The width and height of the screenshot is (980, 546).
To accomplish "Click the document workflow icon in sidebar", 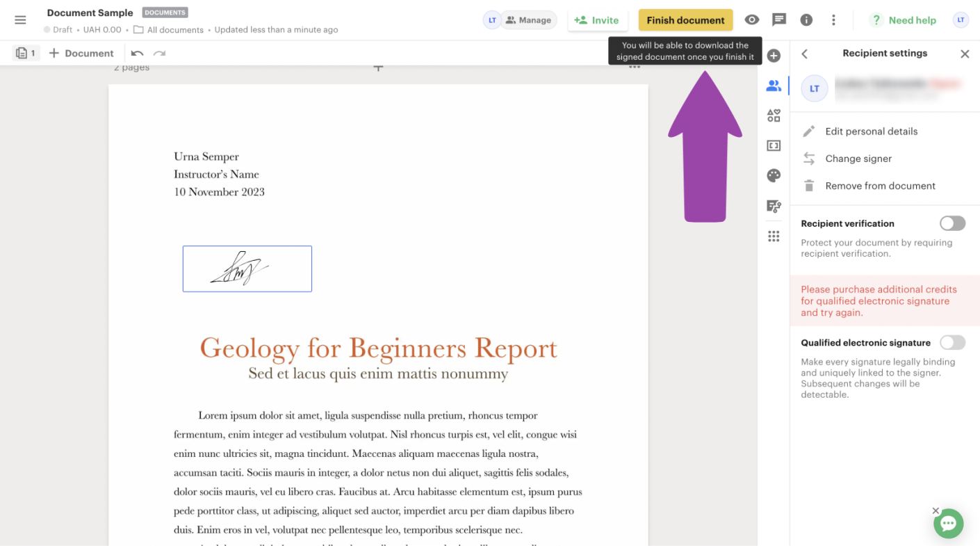I will (x=773, y=206).
